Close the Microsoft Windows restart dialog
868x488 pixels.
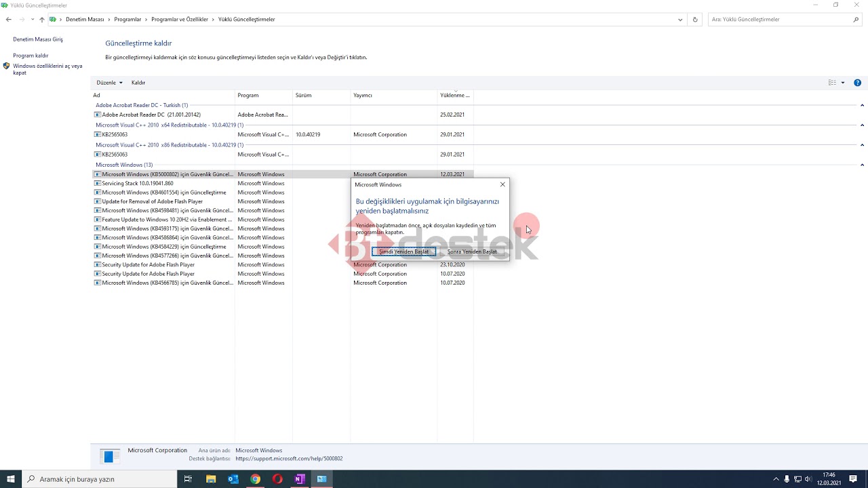[x=502, y=184]
